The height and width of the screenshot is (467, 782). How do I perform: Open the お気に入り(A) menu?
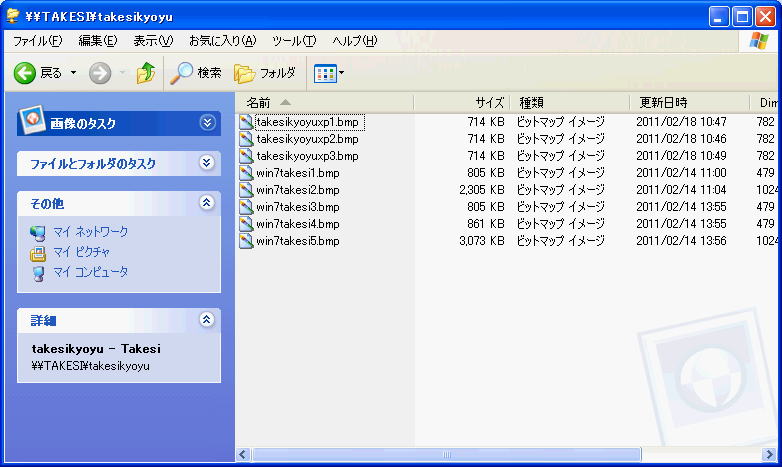(222, 41)
